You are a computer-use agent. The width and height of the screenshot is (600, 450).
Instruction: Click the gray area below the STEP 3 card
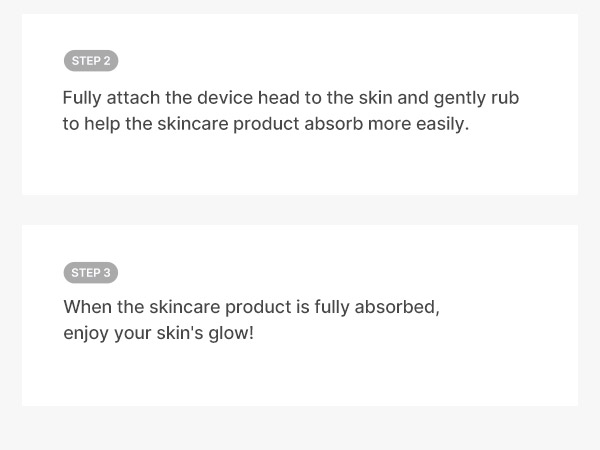point(300,428)
